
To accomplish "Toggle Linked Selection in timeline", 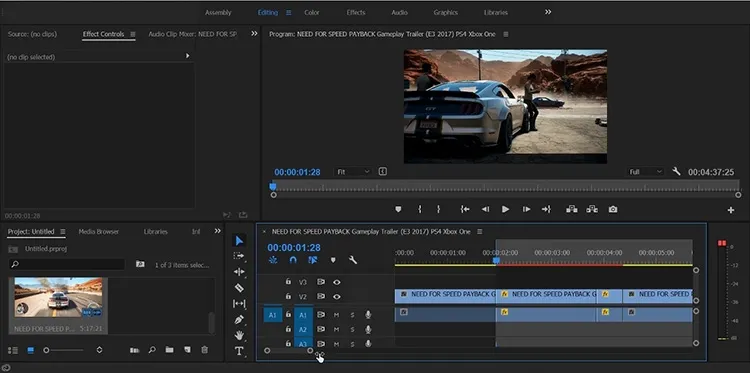I will [x=313, y=260].
